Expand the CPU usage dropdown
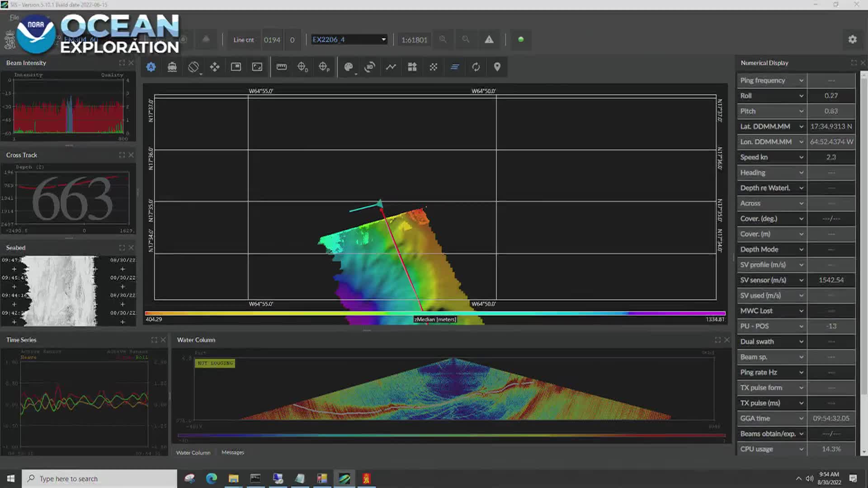Viewport: 868px width, 488px height. coord(801,449)
